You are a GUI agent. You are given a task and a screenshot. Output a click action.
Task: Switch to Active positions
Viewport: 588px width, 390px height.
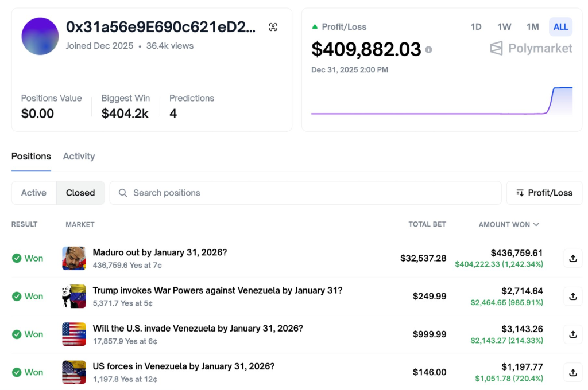click(x=34, y=193)
